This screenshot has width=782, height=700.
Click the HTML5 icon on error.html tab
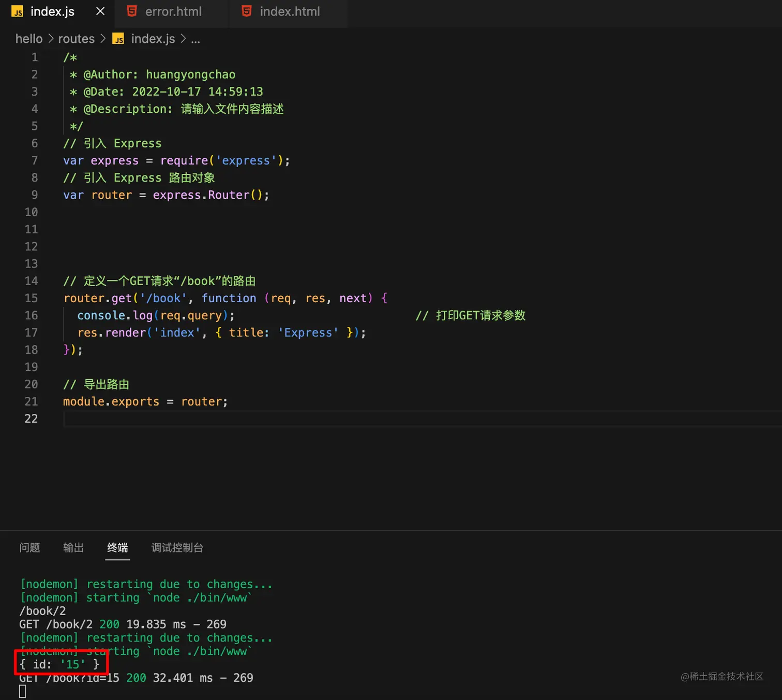click(132, 11)
